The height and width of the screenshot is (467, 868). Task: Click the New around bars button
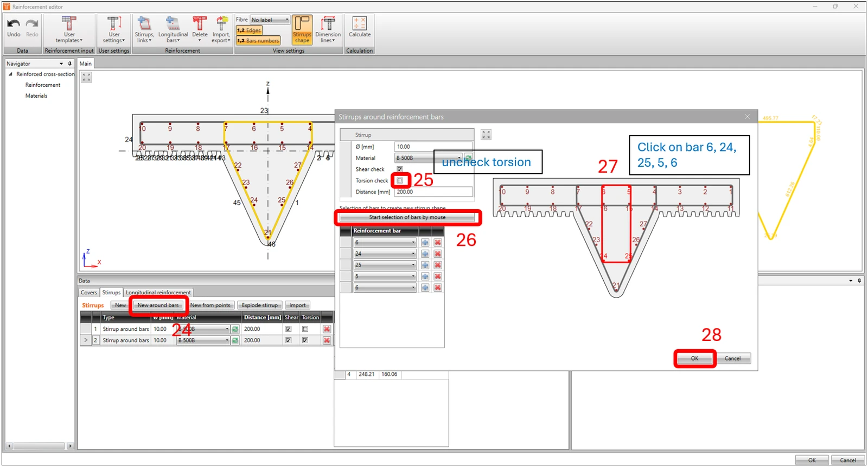pyautogui.click(x=158, y=305)
